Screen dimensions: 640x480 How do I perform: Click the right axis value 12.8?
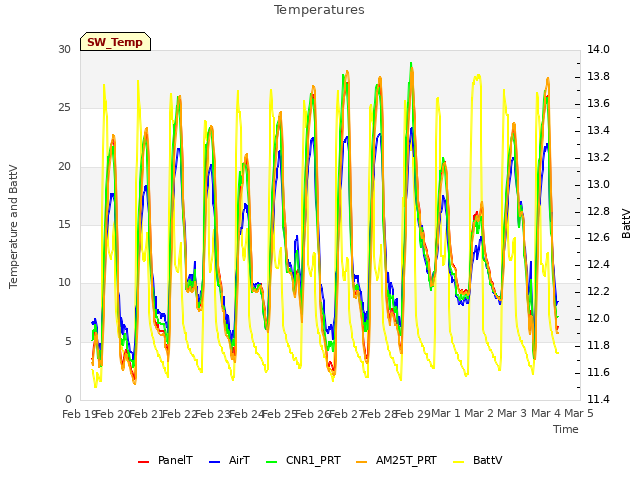[x=598, y=211]
